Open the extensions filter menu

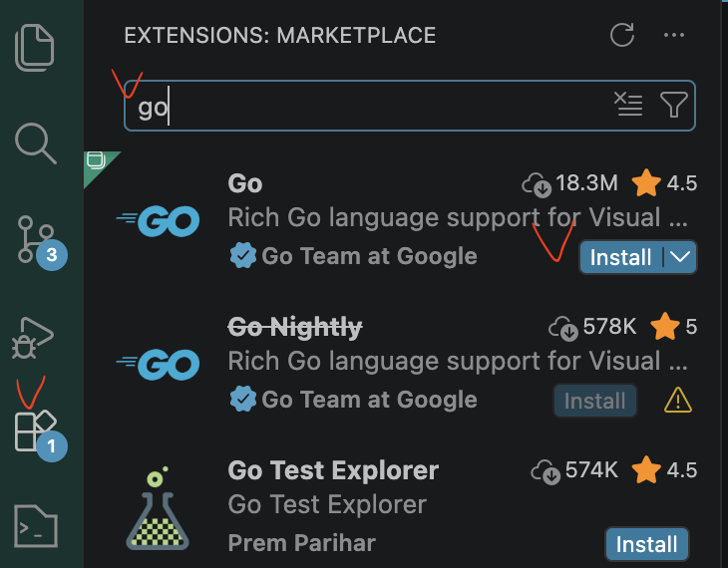pos(674,105)
